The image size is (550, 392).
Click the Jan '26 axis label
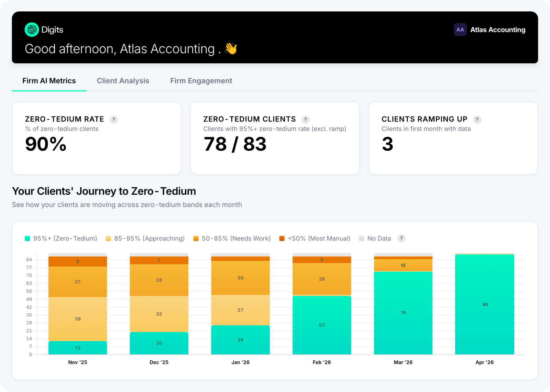coord(240,362)
